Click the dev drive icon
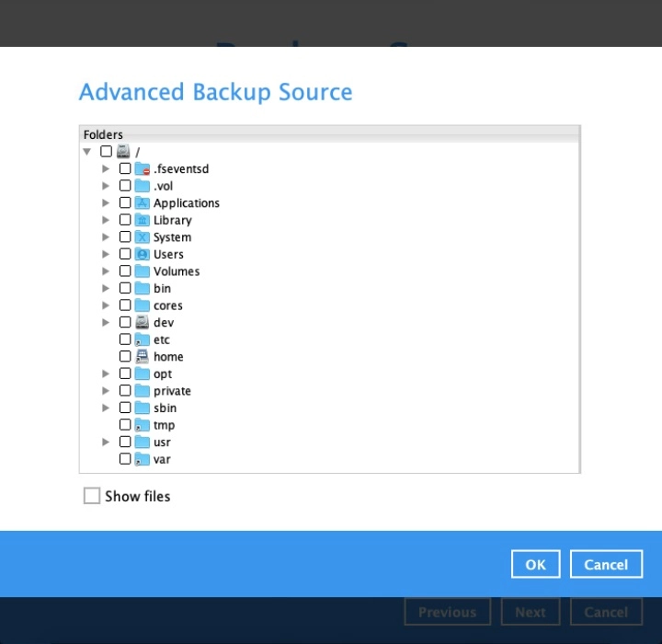This screenshot has height=644, width=662. [x=143, y=322]
